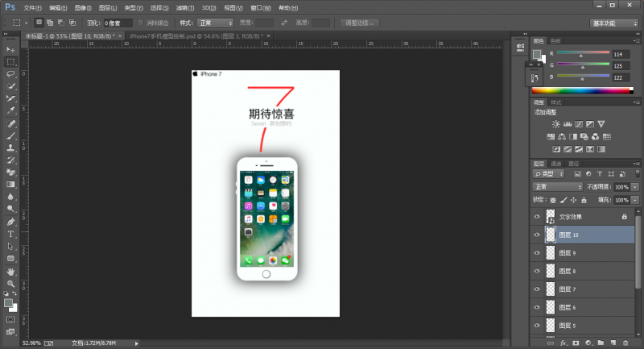644x349 pixels.
Task: Select the Horizontal Type tool
Action: [x=11, y=234]
